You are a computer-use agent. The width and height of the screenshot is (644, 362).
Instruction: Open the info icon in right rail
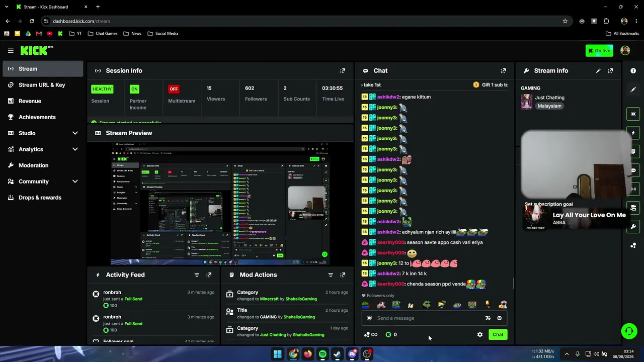(x=633, y=71)
